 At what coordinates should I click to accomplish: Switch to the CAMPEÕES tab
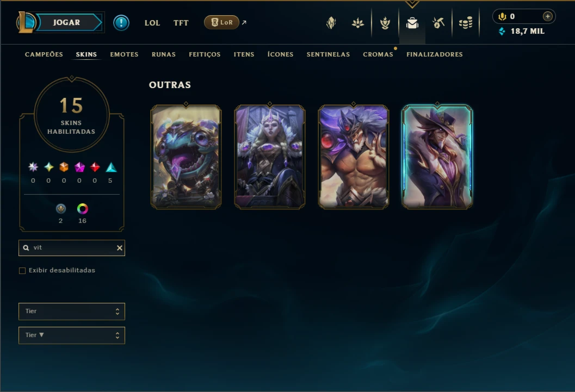44,54
